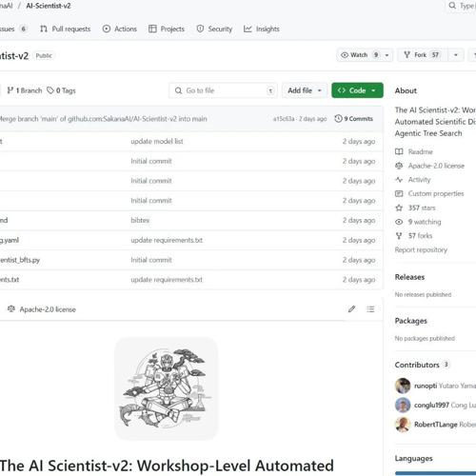Open the Insights tab

262,29
